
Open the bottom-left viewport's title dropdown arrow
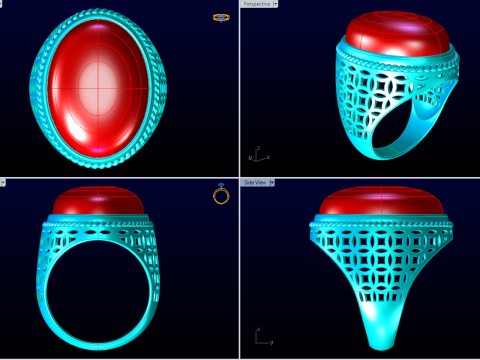click(x=3, y=182)
